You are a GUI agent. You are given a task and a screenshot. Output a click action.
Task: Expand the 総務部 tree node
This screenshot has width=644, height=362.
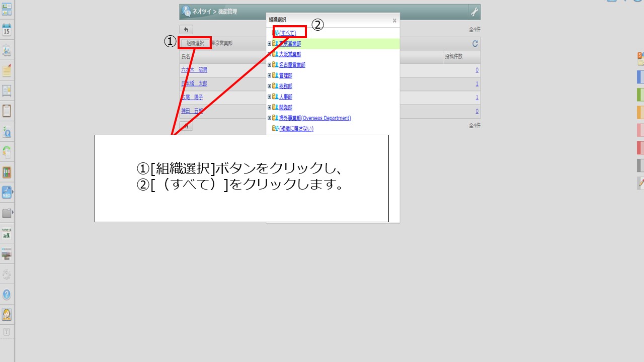(269, 86)
